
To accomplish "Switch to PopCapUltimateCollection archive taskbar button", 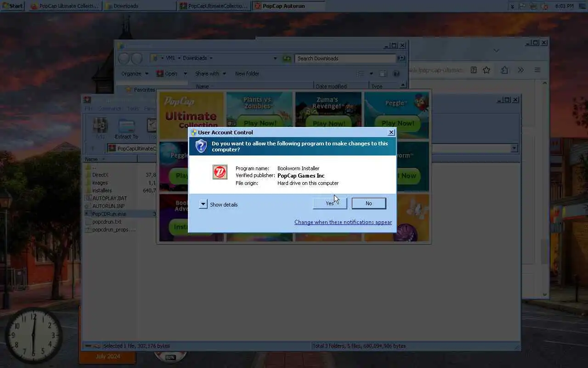I will (214, 6).
